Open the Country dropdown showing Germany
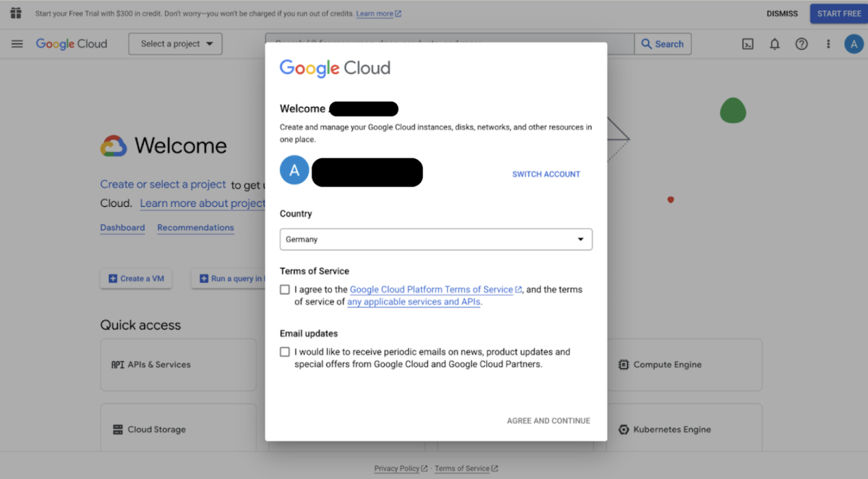Screen dimensions: 868x479 pyautogui.click(x=435, y=239)
